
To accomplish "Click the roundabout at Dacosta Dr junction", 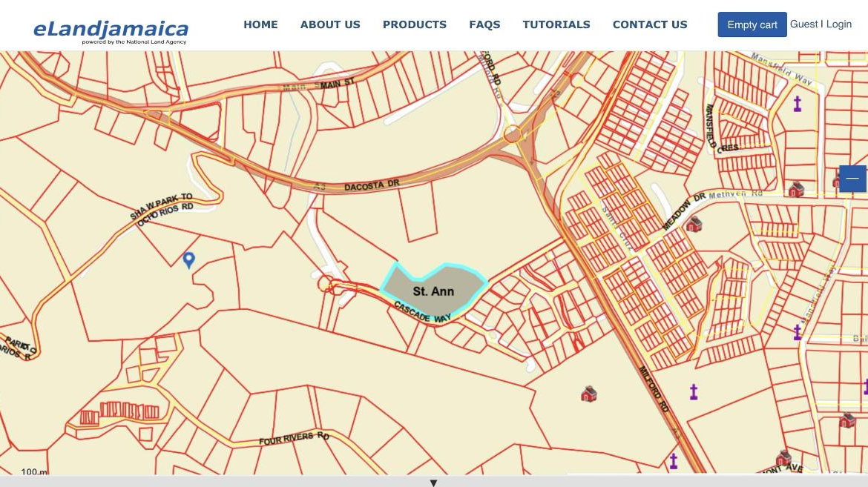I will 512,134.
